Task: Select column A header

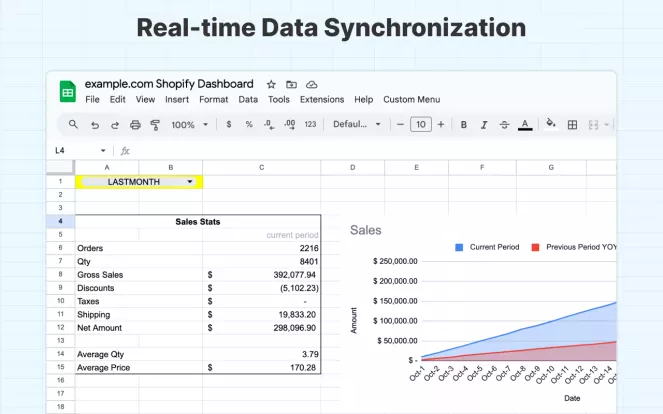Action: [x=107, y=167]
